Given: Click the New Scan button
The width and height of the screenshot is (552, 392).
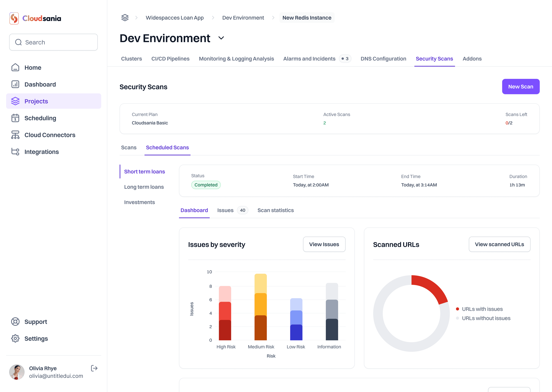Looking at the screenshot, I should pyautogui.click(x=521, y=87).
